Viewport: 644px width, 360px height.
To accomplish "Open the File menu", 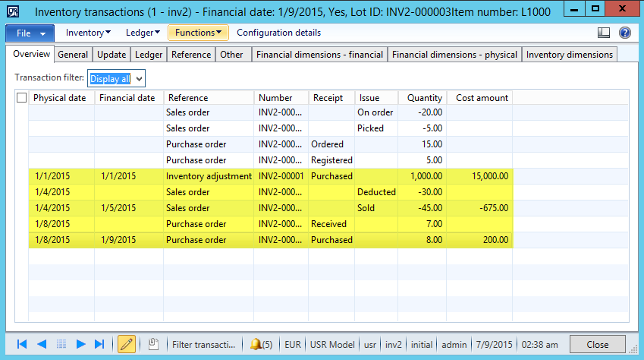I will tap(30, 33).
